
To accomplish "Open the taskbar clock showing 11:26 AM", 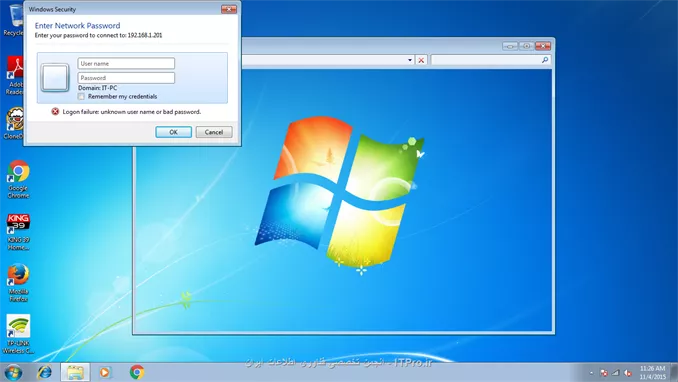I will [x=652, y=372].
